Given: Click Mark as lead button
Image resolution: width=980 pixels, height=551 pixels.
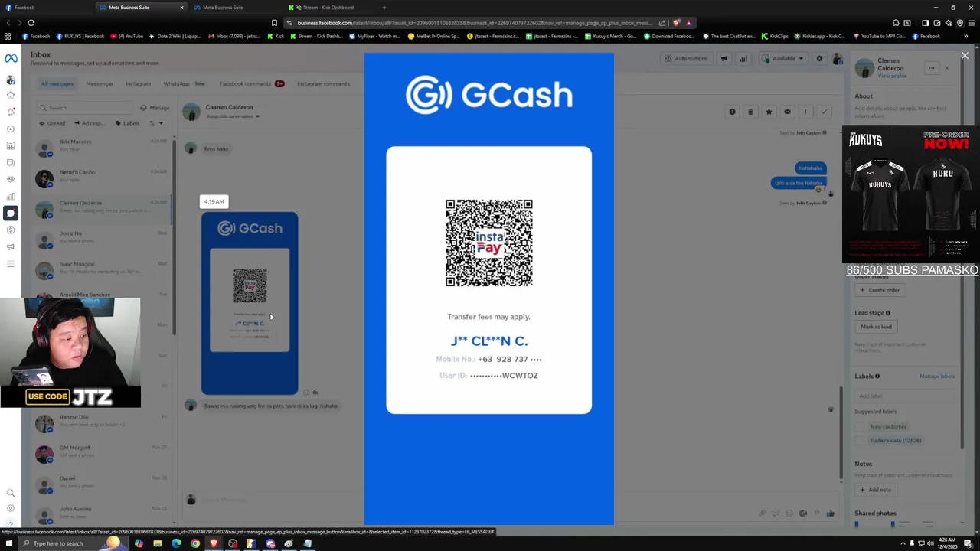Looking at the screenshot, I should [x=876, y=327].
